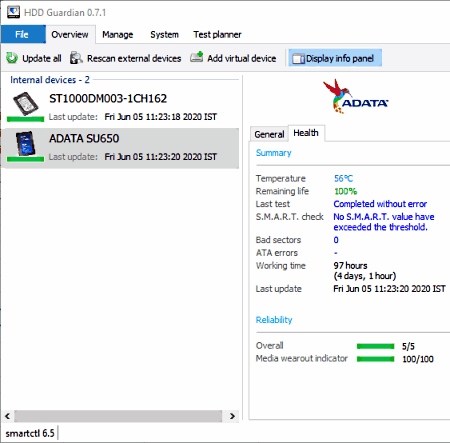Switch to the Overview tab
450x443 pixels.
click(70, 34)
